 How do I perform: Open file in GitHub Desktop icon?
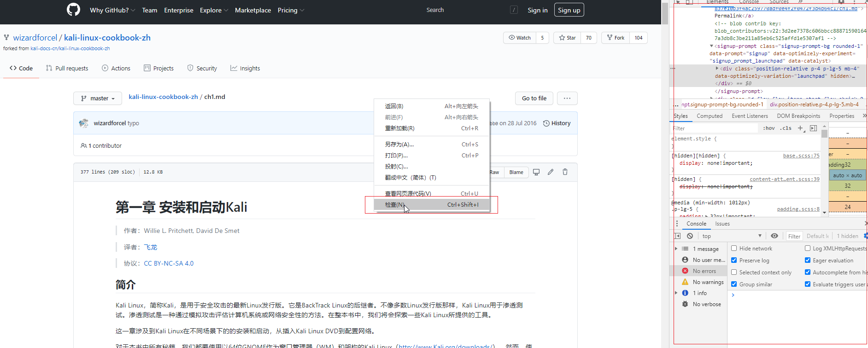[536, 172]
